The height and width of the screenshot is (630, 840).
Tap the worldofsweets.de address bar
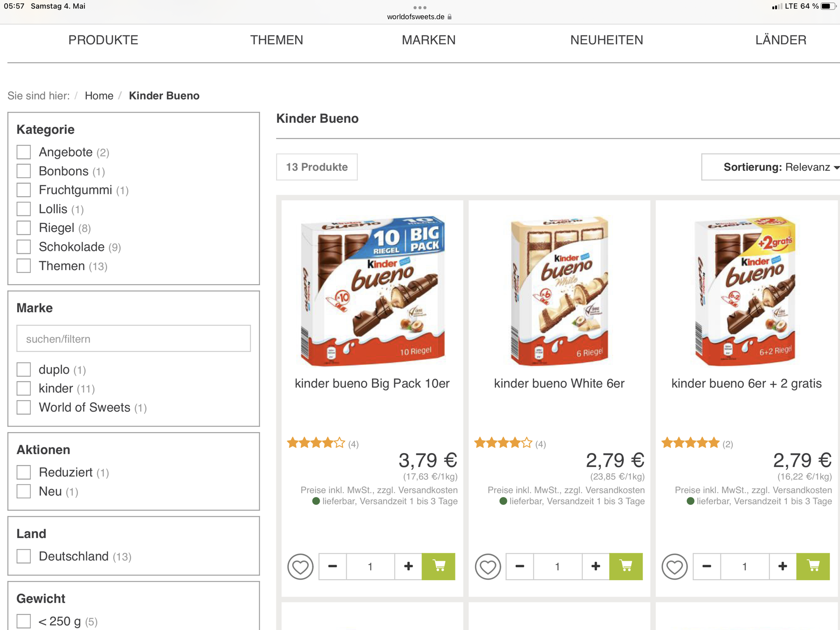[x=419, y=17]
